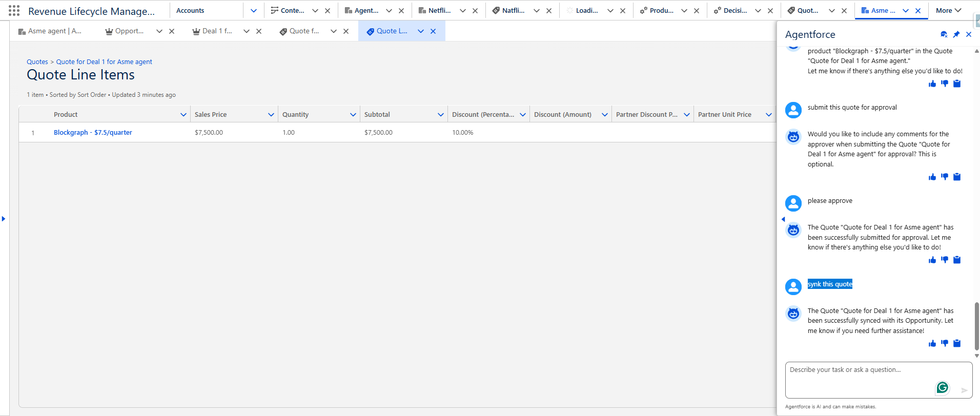Screen dimensions: 980x416
Task: Open Quantity column menu
Action: pyautogui.click(x=353, y=115)
